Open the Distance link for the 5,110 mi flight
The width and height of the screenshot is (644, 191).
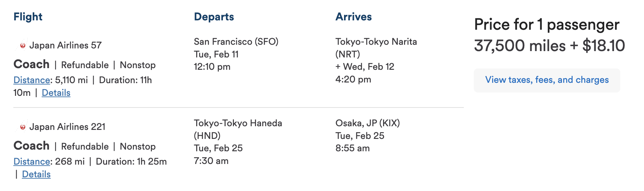pyautogui.click(x=32, y=80)
